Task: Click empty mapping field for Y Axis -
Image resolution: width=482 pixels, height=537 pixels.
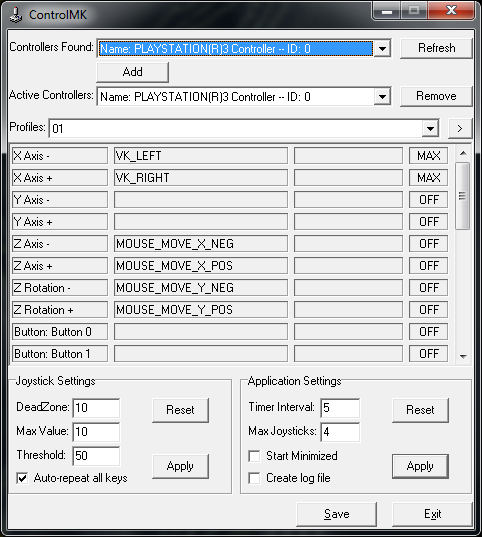Action: point(201,200)
